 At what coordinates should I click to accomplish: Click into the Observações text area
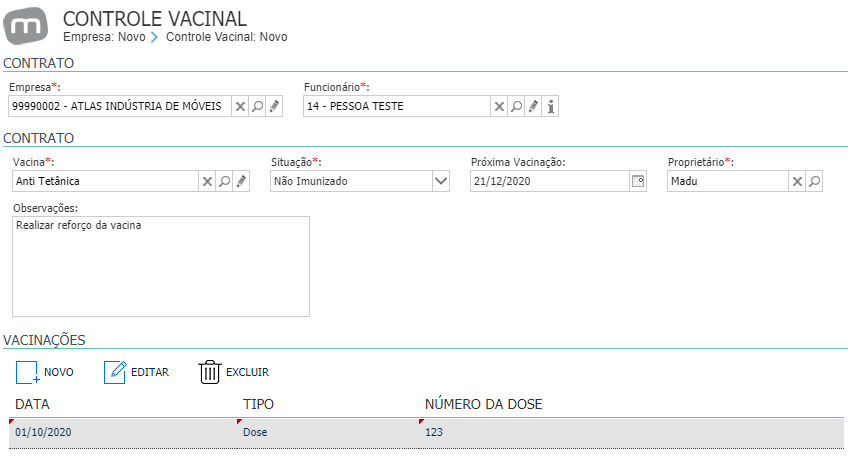[x=161, y=267]
